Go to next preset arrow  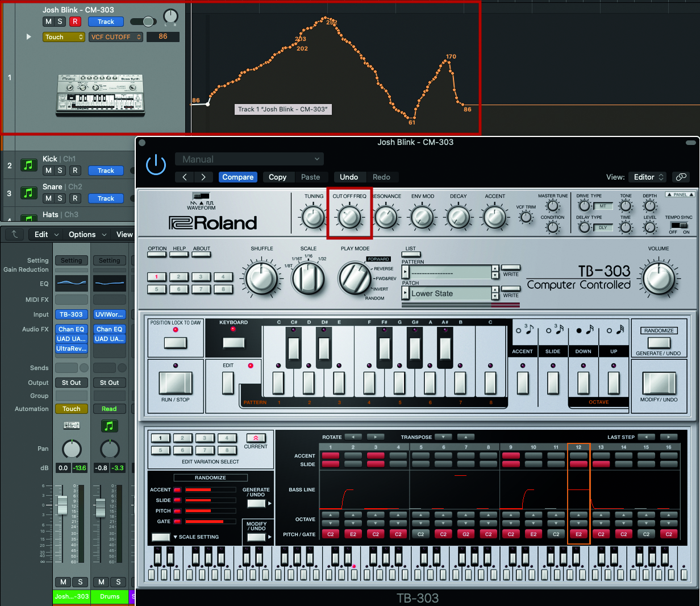tap(203, 177)
